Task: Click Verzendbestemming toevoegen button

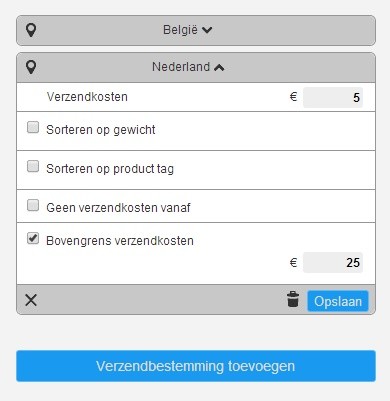Action: pos(196,366)
